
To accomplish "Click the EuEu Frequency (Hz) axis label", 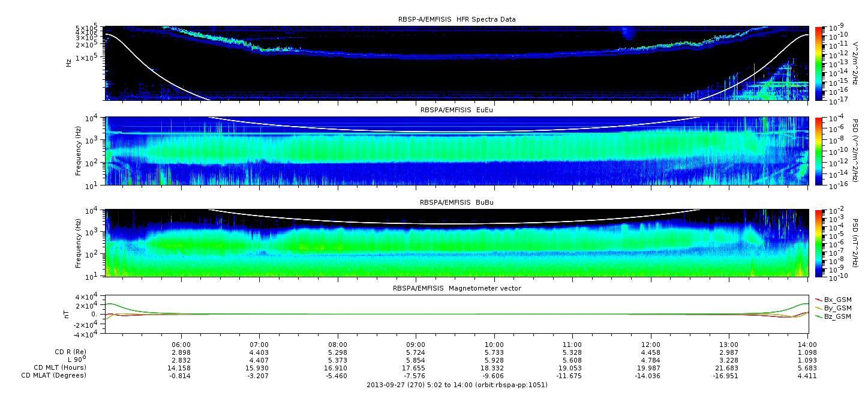I will 79,151.
